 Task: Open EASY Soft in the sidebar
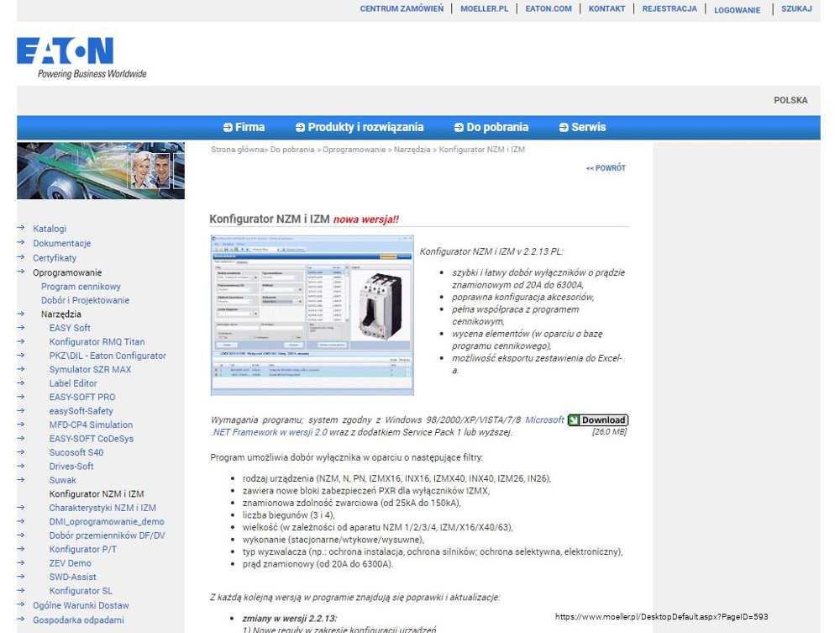click(70, 328)
